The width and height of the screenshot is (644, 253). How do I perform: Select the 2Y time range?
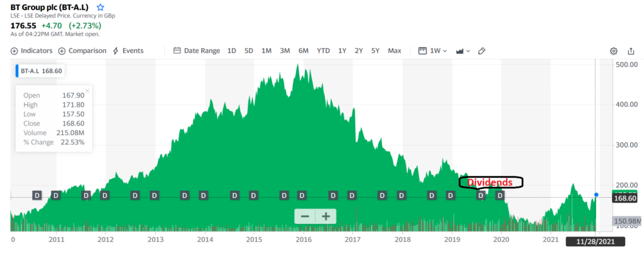click(359, 51)
